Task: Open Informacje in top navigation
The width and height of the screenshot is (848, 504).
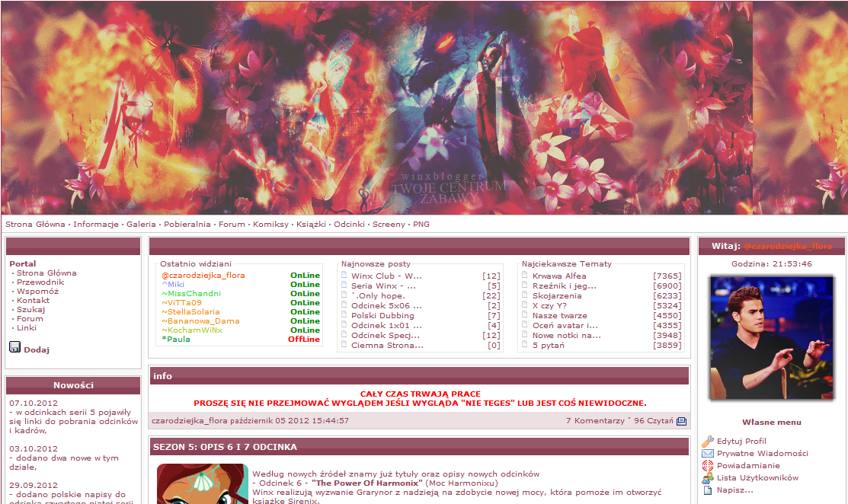Action: tap(96, 224)
